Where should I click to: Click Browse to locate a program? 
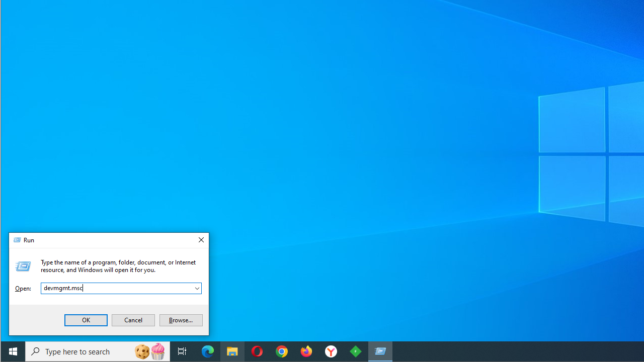[181, 320]
